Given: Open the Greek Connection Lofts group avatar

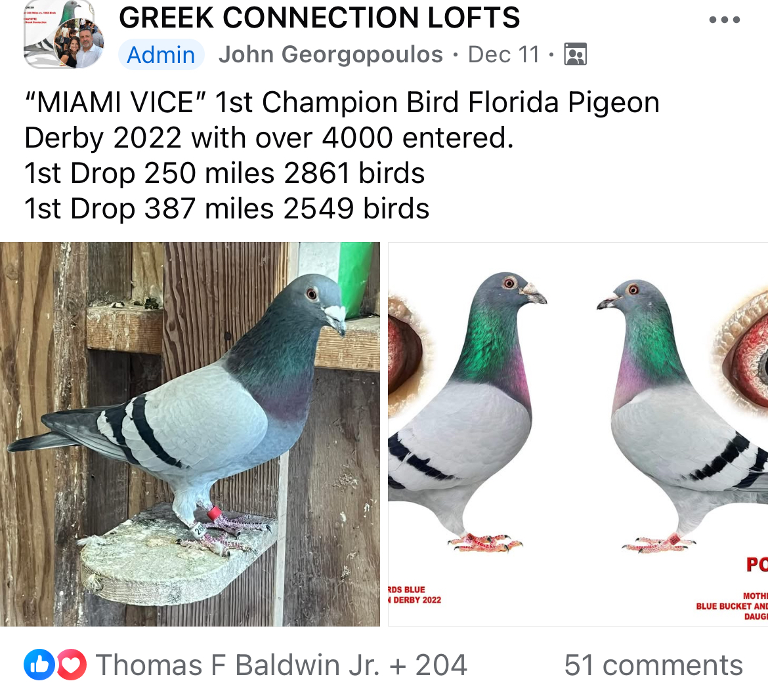Looking at the screenshot, I should [x=64, y=34].
